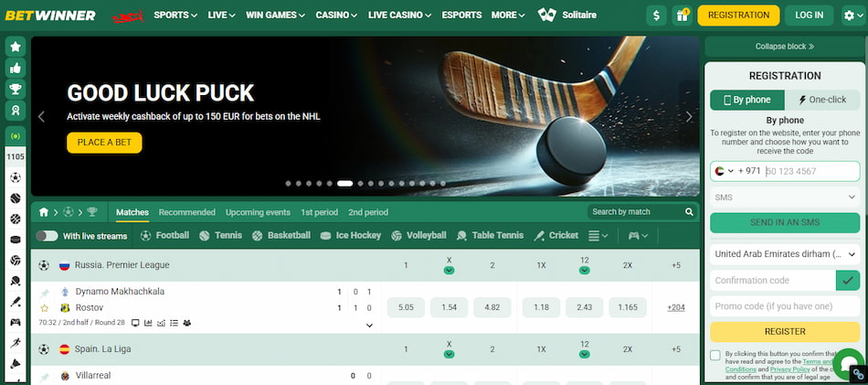Select the Live broadcast icon in sidebar
The image size is (868, 385).
pos(16,135)
